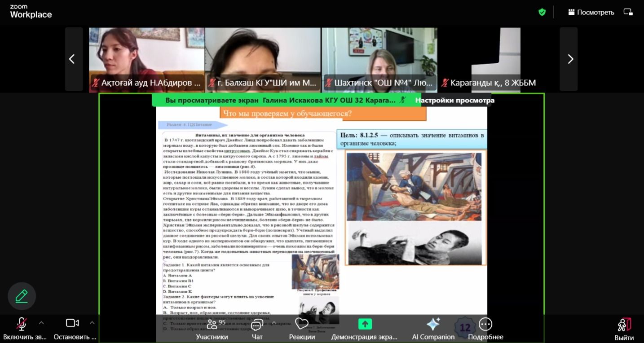Image resolution: width=644 pixels, height=343 pixels.
Task: Open the green pencil annotation tool
Action: click(22, 296)
